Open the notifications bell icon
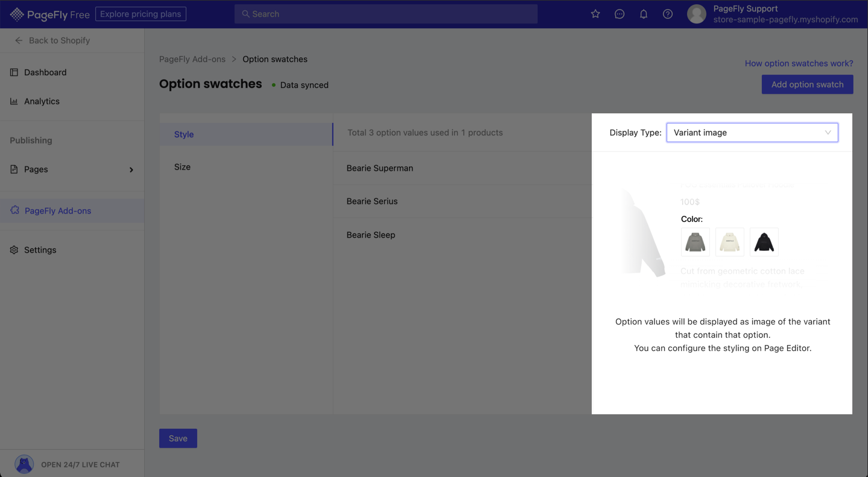The image size is (868, 477). 644,14
